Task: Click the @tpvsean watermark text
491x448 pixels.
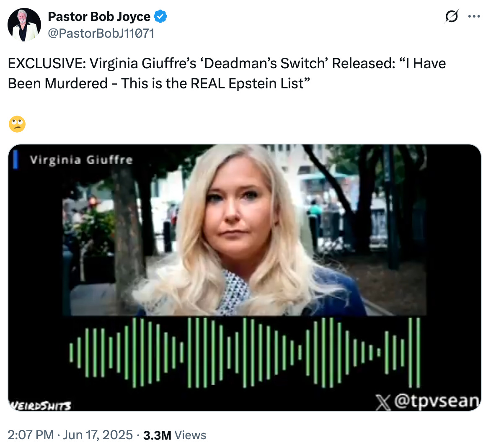Action: tap(437, 401)
